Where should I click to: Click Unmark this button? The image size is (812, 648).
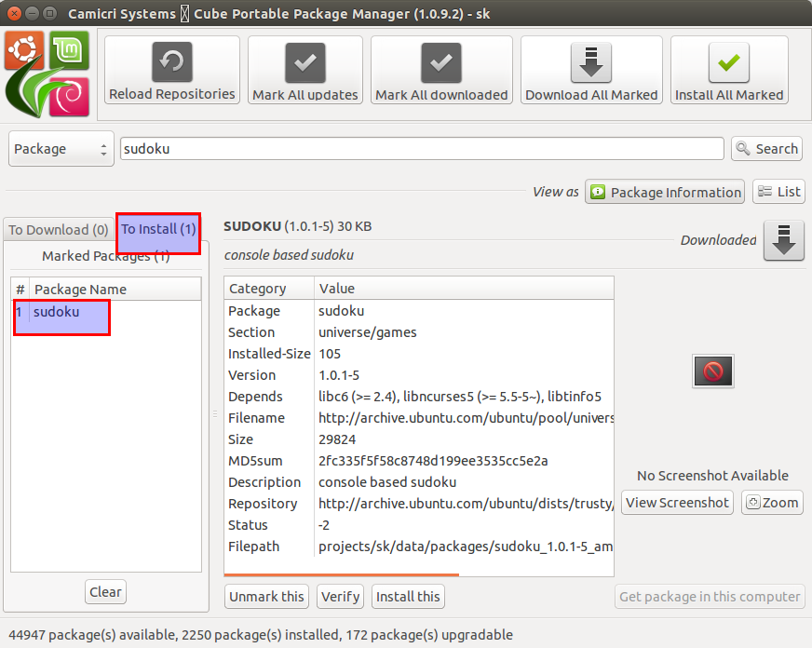pyautogui.click(x=266, y=597)
